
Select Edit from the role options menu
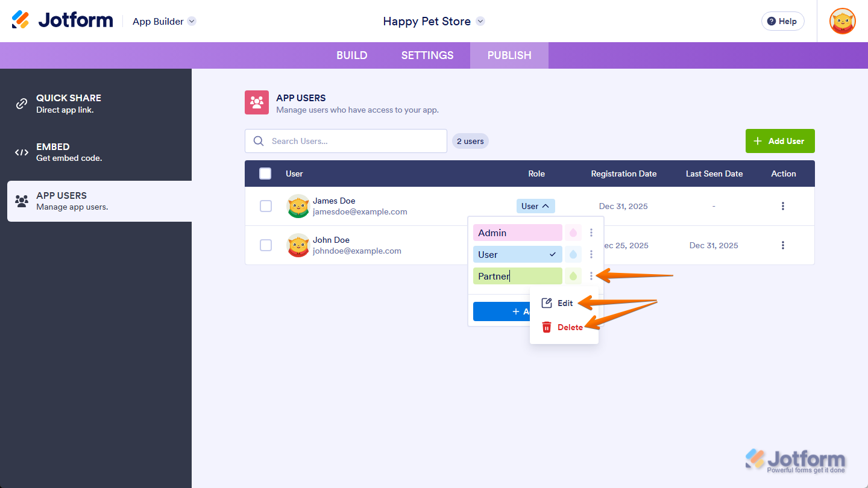click(565, 303)
